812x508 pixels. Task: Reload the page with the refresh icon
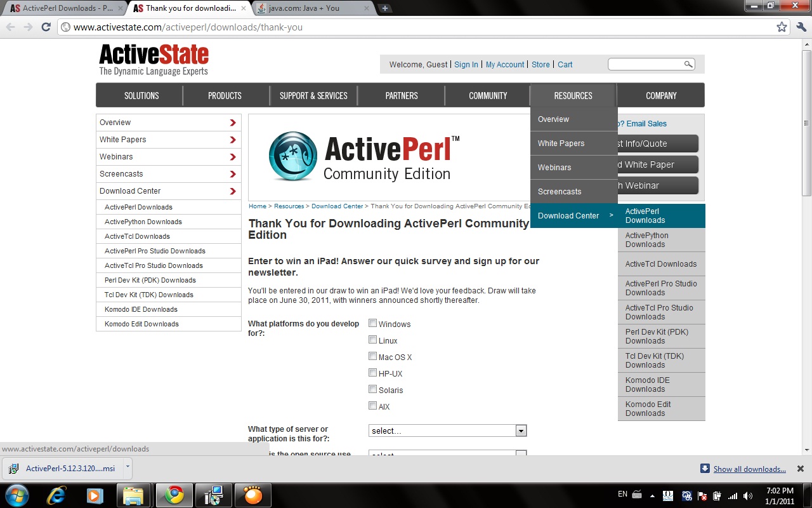click(x=46, y=27)
